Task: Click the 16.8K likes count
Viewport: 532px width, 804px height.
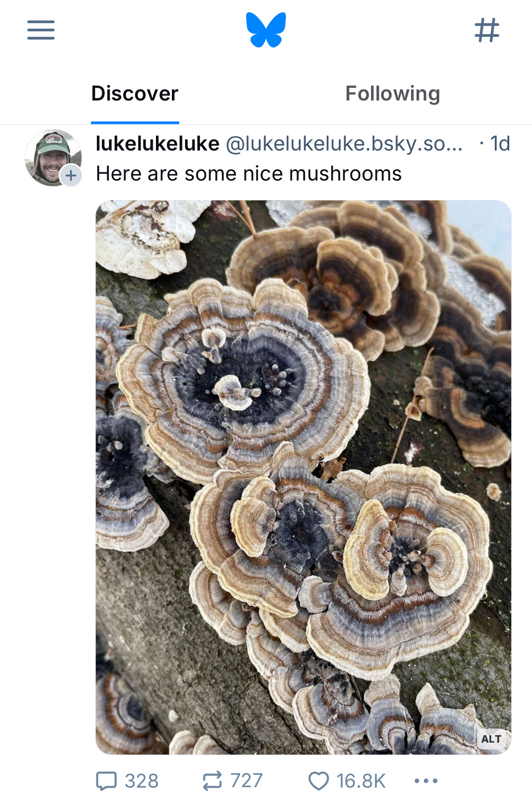Action: click(361, 781)
